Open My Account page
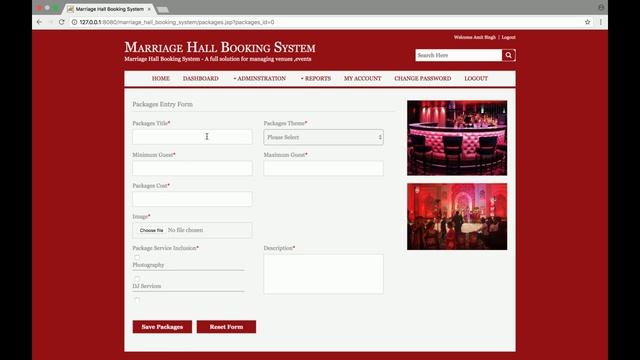 pos(362,78)
